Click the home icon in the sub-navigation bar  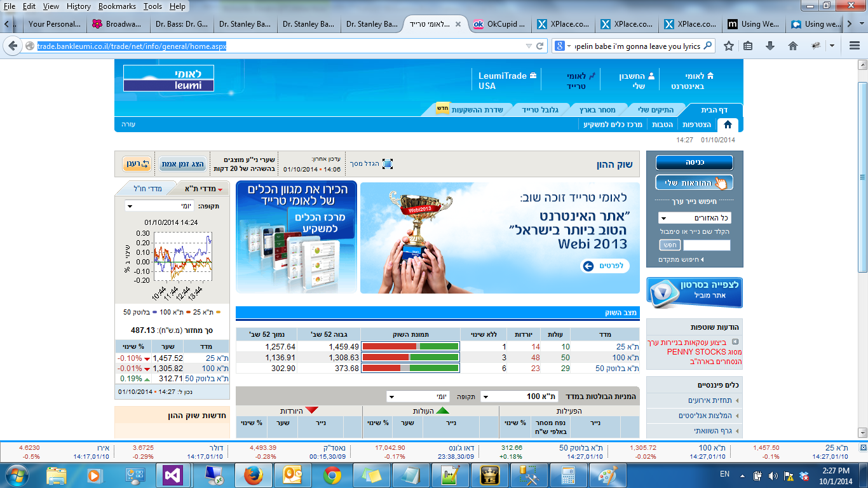728,125
